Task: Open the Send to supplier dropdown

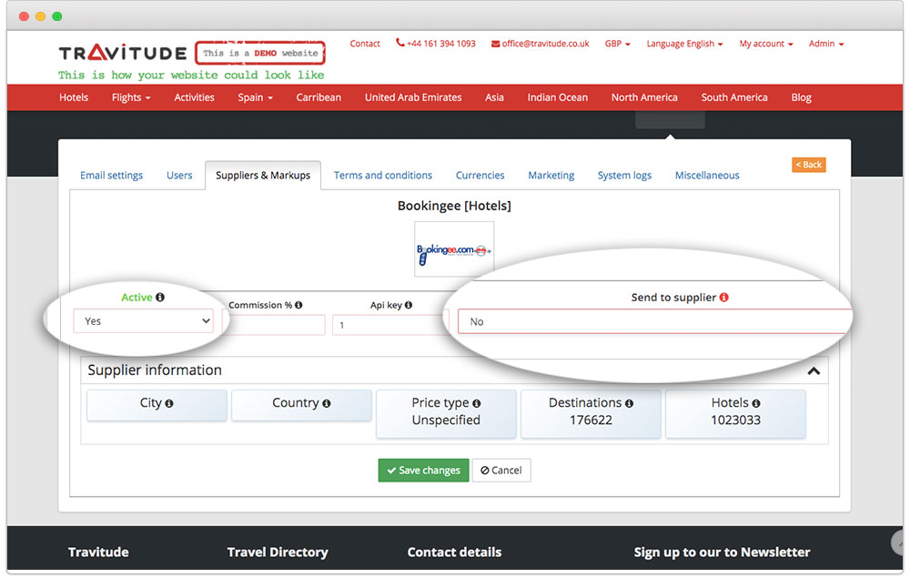Action: pyautogui.click(x=653, y=321)
